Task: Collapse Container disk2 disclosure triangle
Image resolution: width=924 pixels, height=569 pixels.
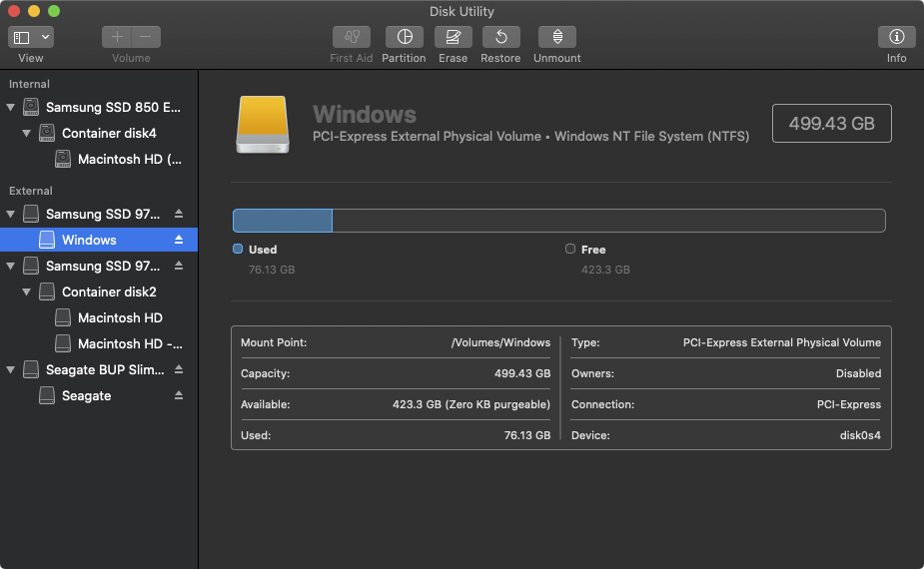Action: pos(27,292)
